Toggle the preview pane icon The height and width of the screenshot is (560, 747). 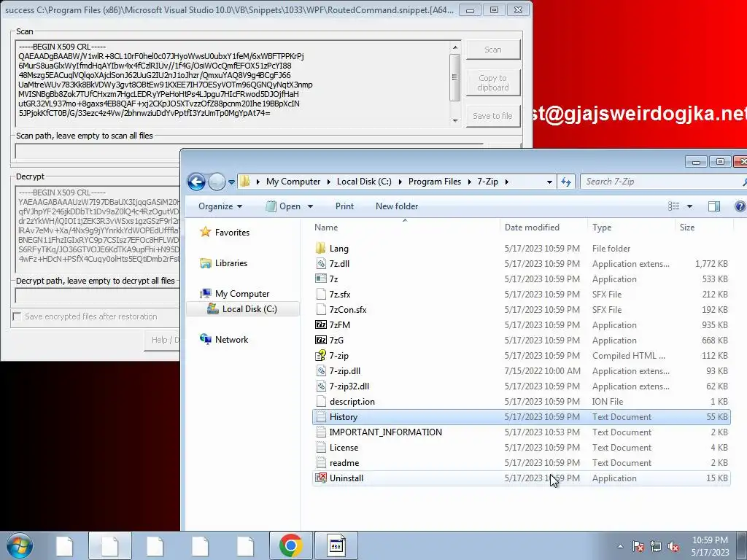714,206
